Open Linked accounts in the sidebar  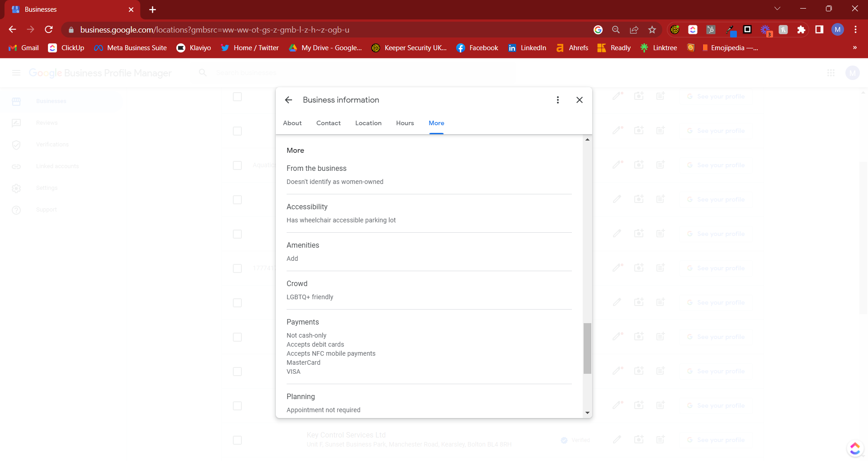pyautogui.click(x=57, y=166)
